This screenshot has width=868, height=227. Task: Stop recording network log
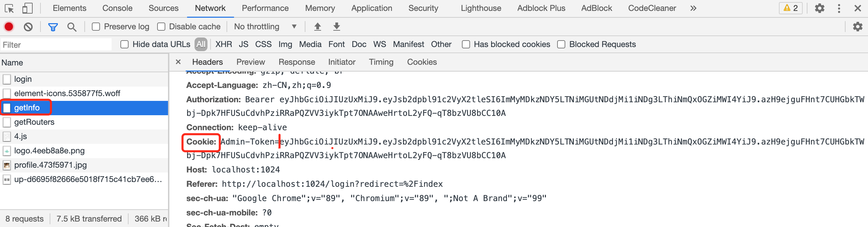pos(9,27)
